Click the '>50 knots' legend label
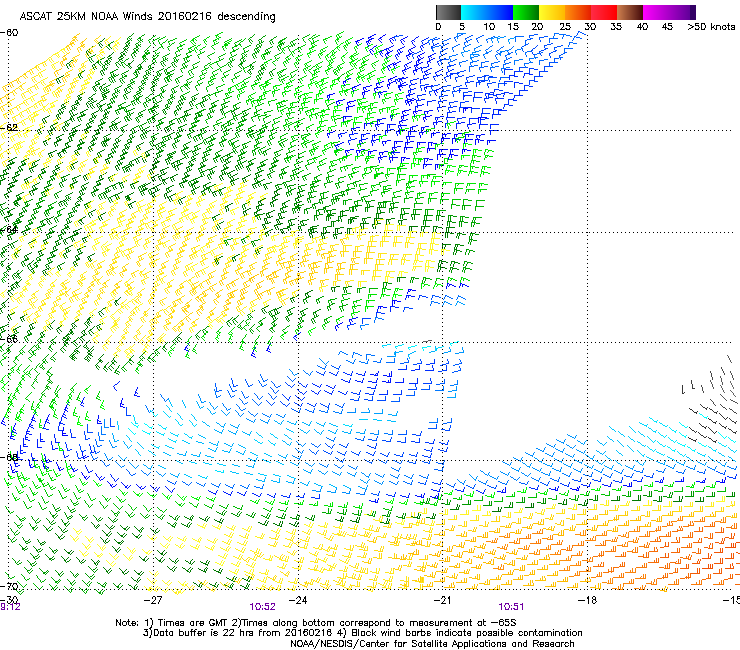 711,27
